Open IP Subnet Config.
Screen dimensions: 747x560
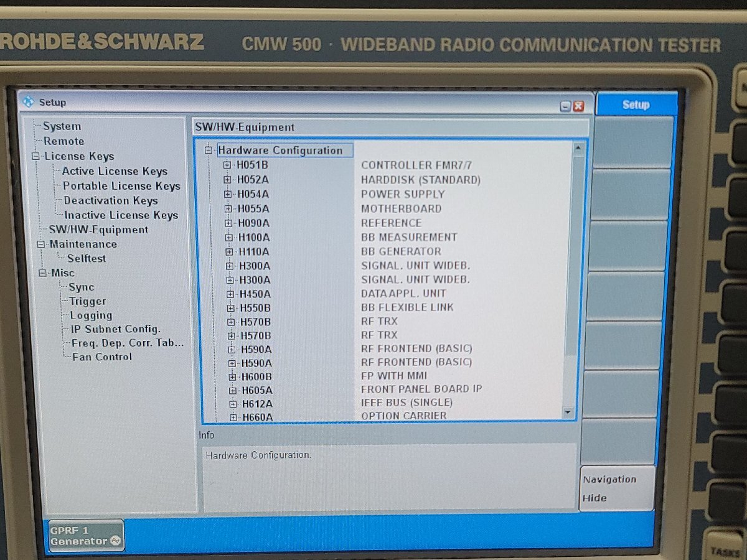(115, 329)
